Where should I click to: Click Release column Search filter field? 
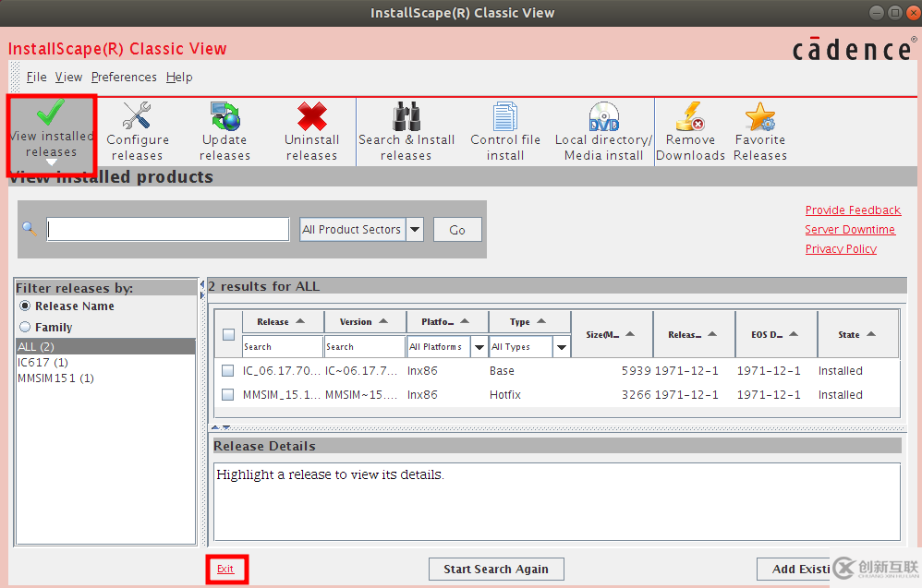283,346
